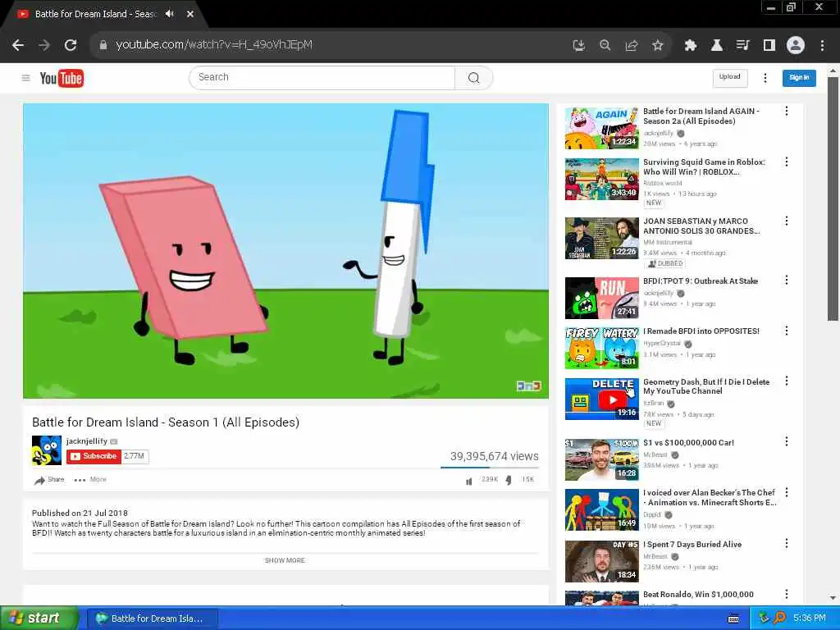
Task: Open YouTube settings three-dot menu
Action: [x=765, y=78]
